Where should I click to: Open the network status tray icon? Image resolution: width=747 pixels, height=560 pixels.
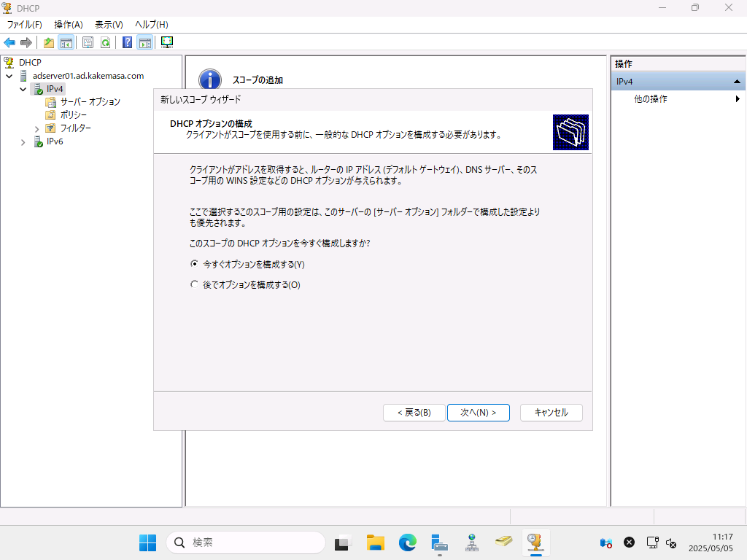(652, 542)
